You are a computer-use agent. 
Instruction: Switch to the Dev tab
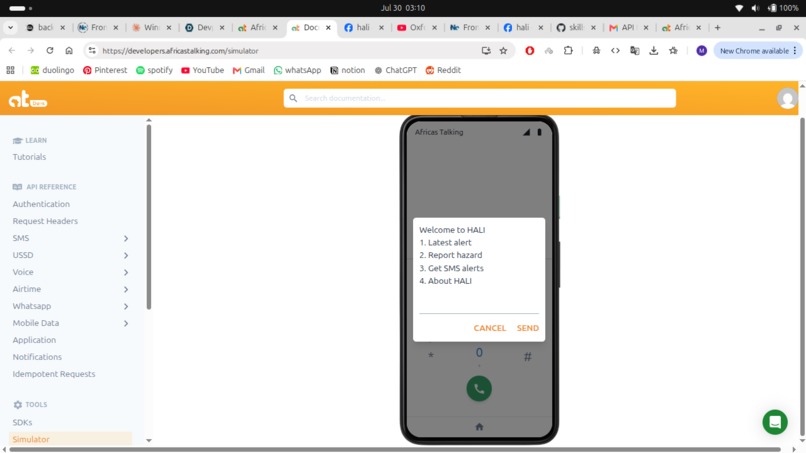(205, 27)
